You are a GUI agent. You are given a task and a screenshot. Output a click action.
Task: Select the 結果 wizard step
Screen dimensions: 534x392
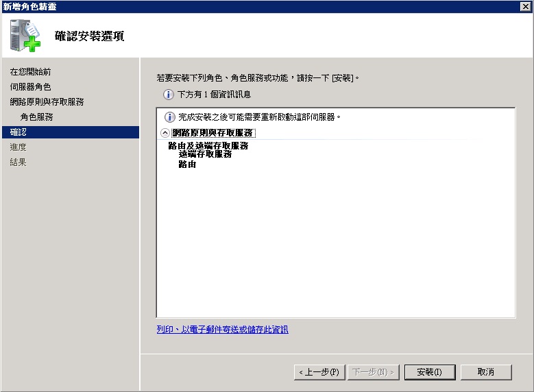click(18, 162)
